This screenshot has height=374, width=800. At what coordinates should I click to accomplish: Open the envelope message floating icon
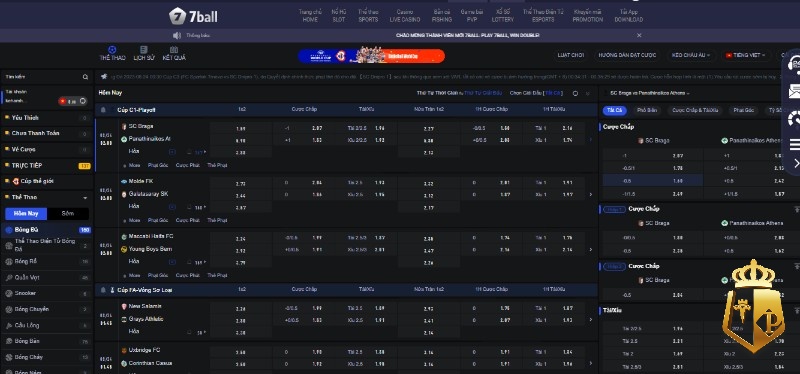[x=794, y=91]
